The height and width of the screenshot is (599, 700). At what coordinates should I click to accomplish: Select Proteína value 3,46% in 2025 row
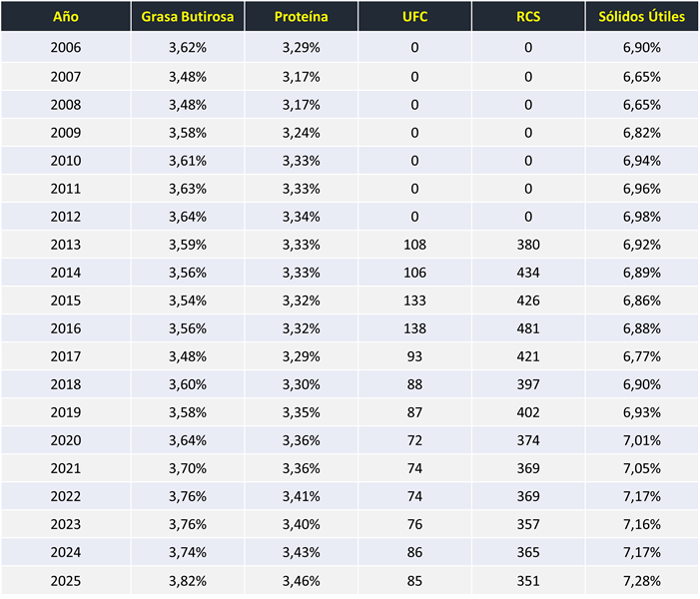click(301, 580)
